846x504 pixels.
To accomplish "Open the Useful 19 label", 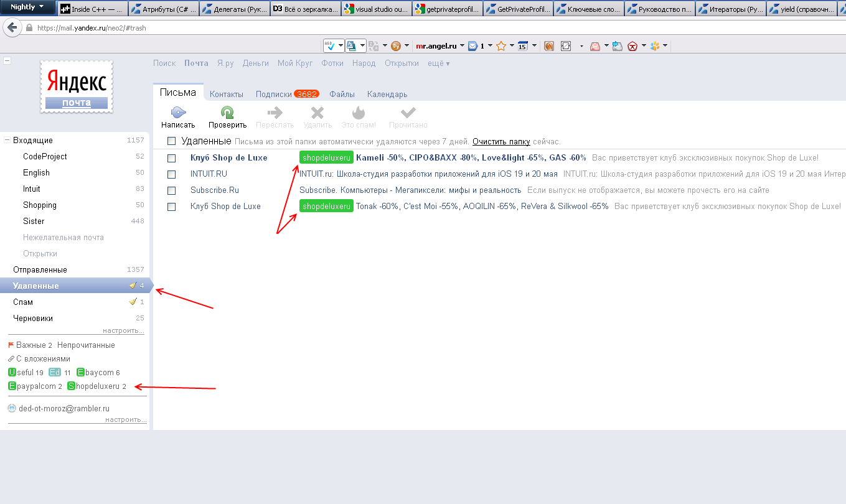I will pyautogui.click(x=26, y=372).
